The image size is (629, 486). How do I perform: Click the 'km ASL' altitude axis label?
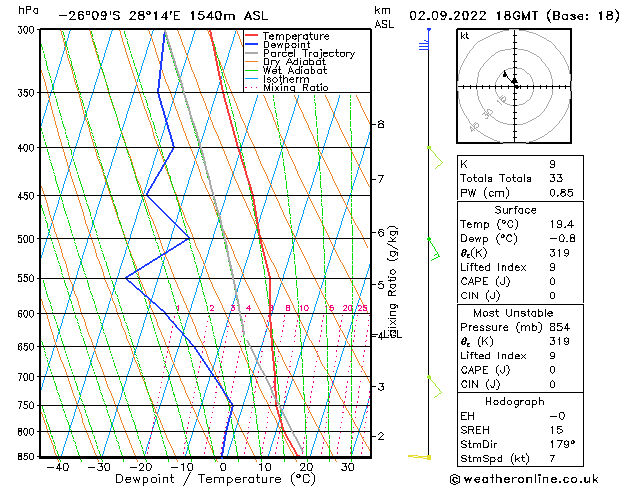point(384,17)
